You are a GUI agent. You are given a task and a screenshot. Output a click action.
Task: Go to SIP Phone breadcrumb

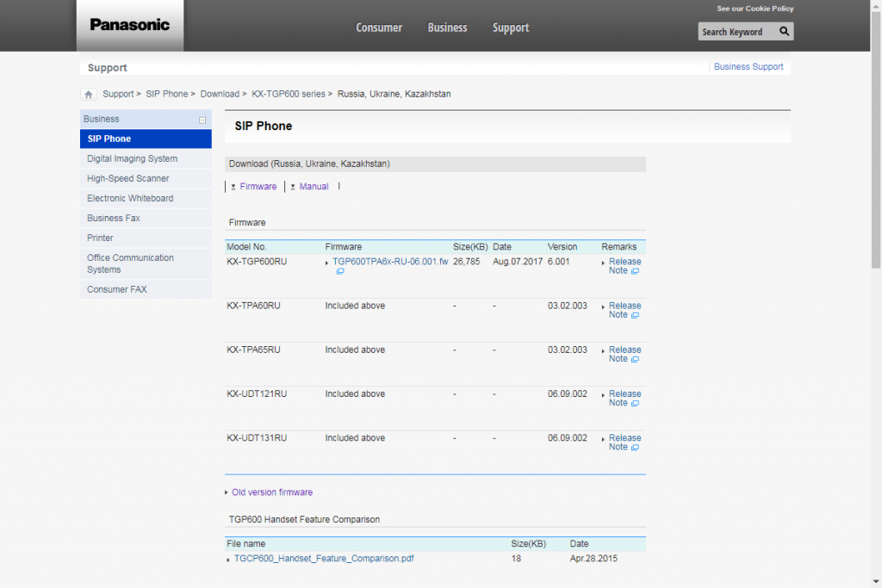pos(167,94)
